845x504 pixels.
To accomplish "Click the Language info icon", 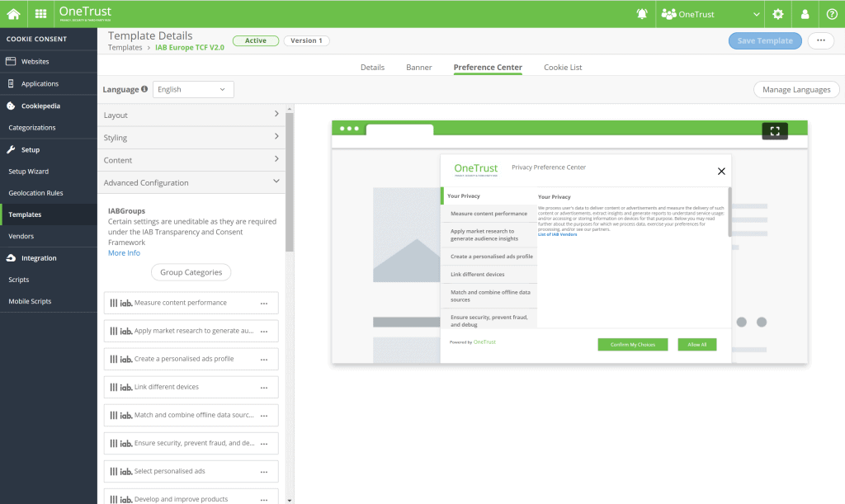I will pyautogui.click(x=144, y=89).
